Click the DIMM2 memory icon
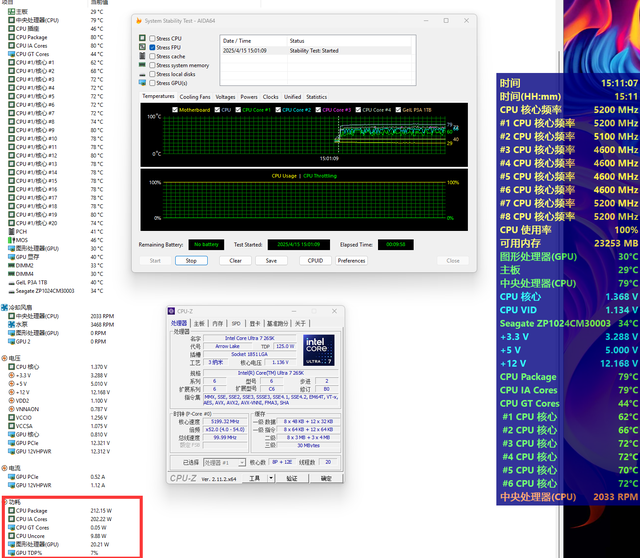The width and height of the screenshot is (640, 558). click(x=11, y=265)
